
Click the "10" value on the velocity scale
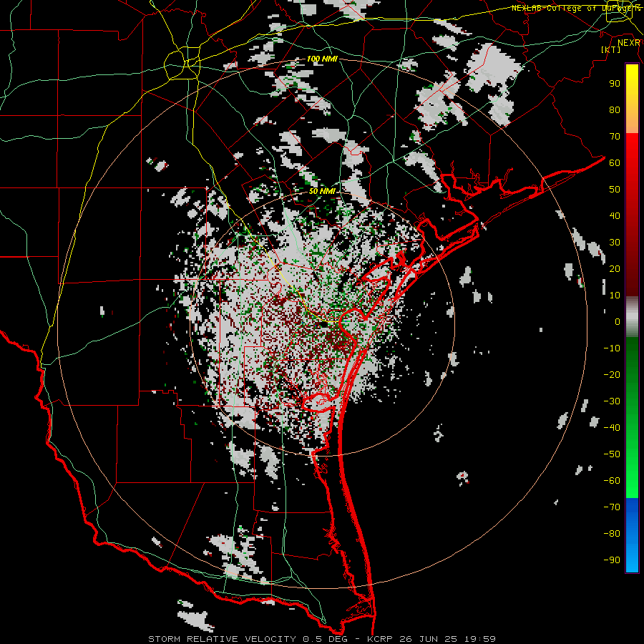coord(615,296)
